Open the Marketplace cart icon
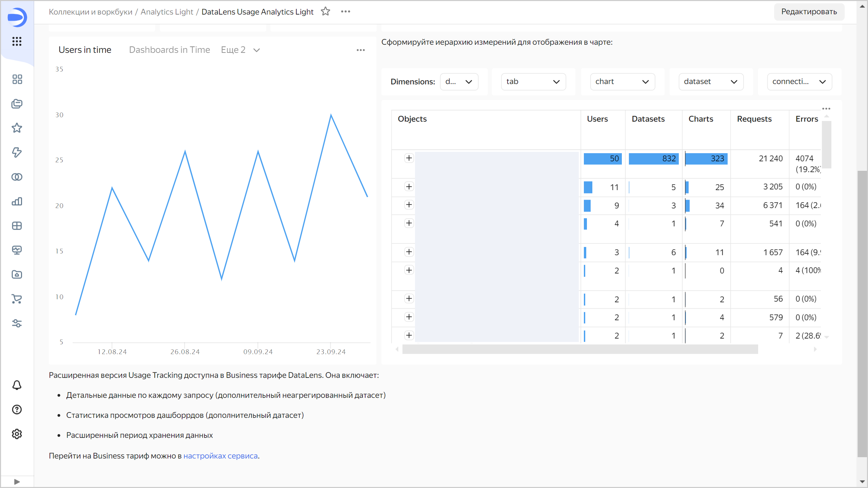868x488 pixels. [17, 299]
